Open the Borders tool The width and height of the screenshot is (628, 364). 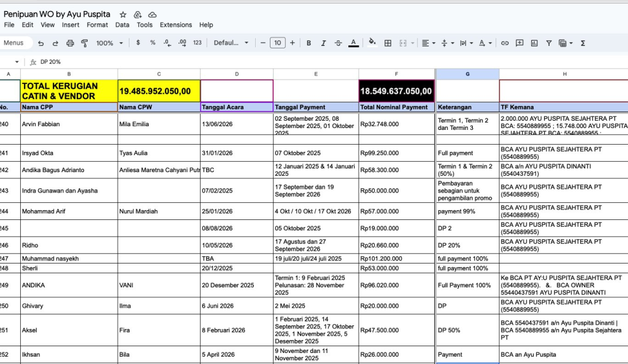click(x=388, y=43)
